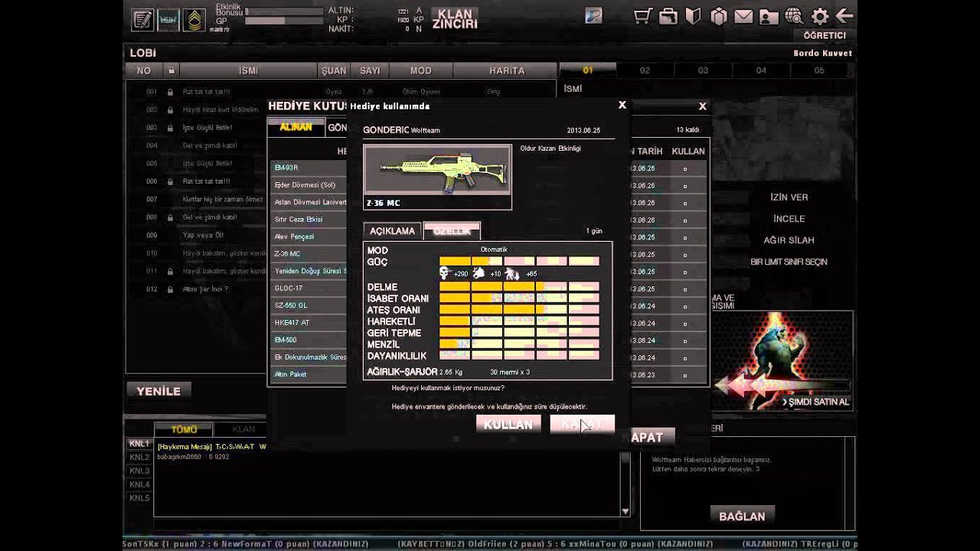
Task: Click the ÖĞRETİCİ tutorial button
Action: coord(825,36)
